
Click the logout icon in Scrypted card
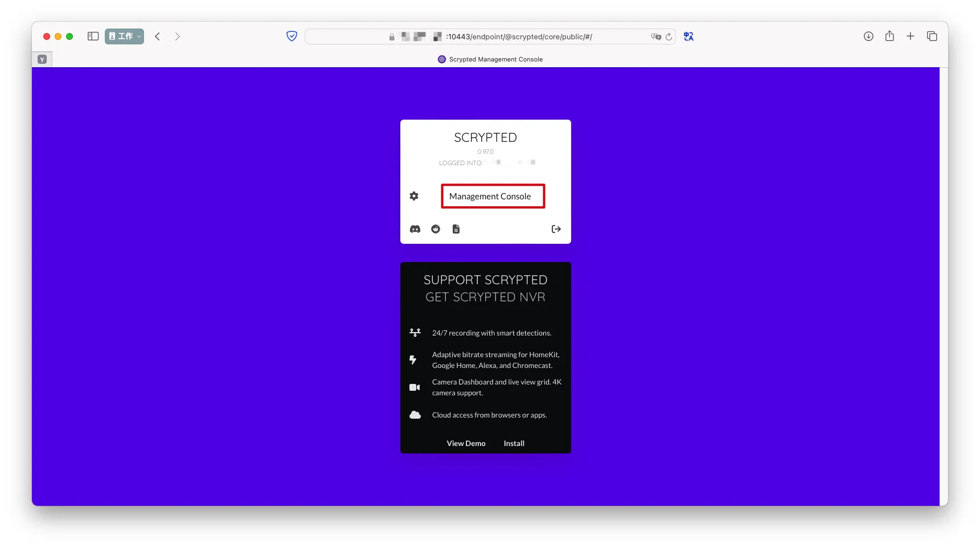[556, 229]
